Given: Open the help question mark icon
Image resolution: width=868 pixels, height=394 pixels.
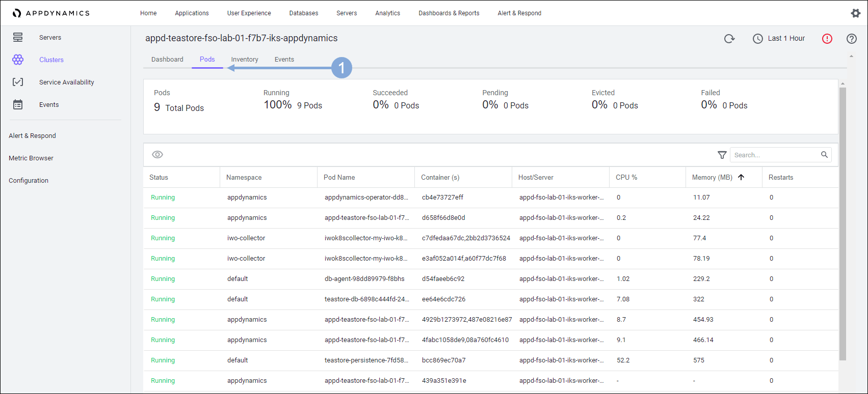Looking at the screenshot, I should (851, 39).
